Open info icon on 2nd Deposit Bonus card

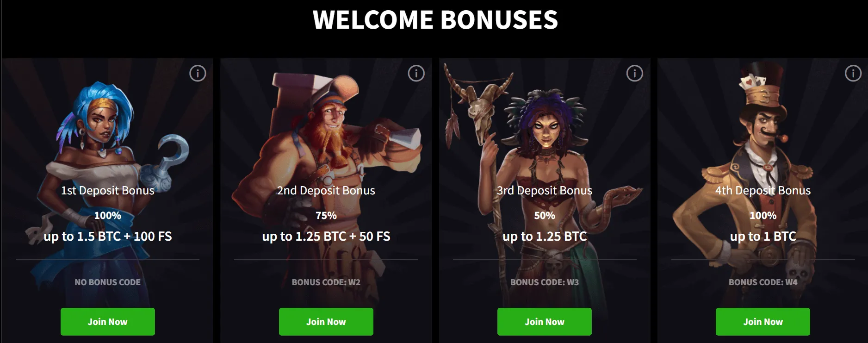pos(416,73)
